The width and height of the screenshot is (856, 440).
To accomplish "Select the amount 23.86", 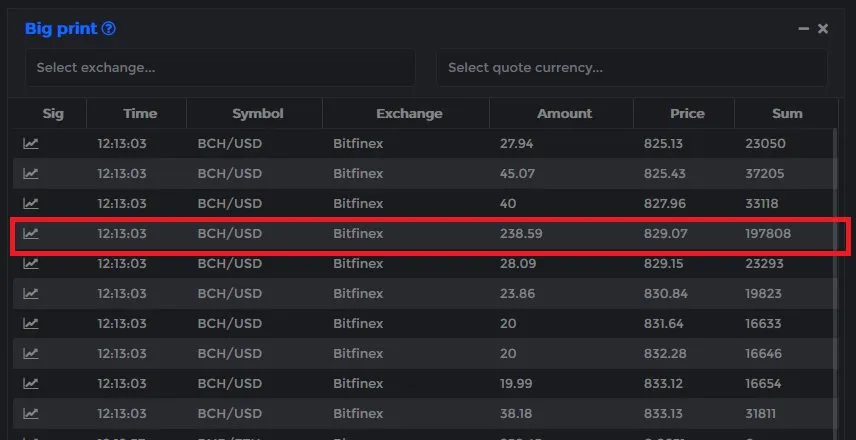I will (x=518, y=294).
